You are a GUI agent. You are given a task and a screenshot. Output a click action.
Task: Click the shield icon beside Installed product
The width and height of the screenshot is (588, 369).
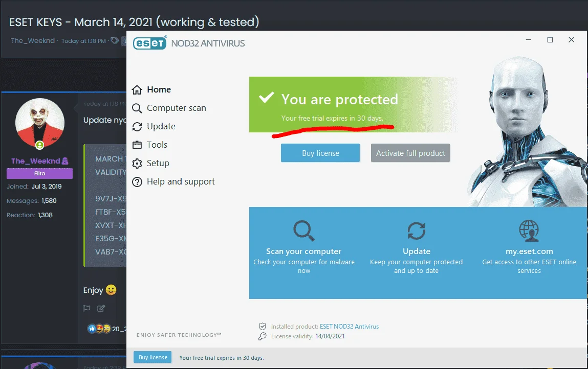263,326
